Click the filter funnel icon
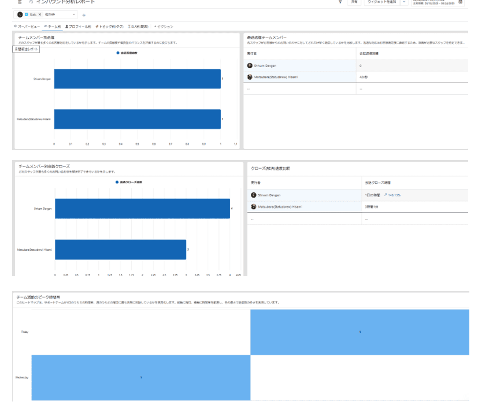This screenshot has height=420, width=504. click(340, 2)
